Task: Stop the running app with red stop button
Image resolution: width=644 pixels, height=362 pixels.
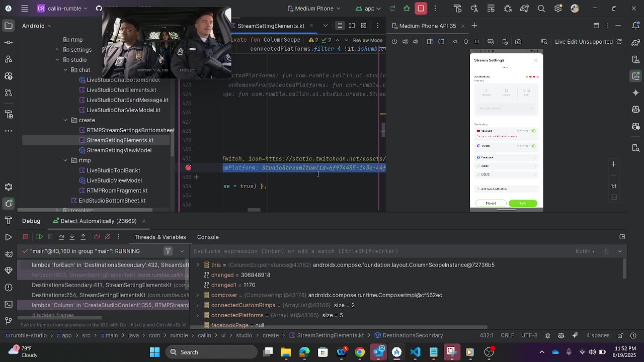Action: point(421,9)
